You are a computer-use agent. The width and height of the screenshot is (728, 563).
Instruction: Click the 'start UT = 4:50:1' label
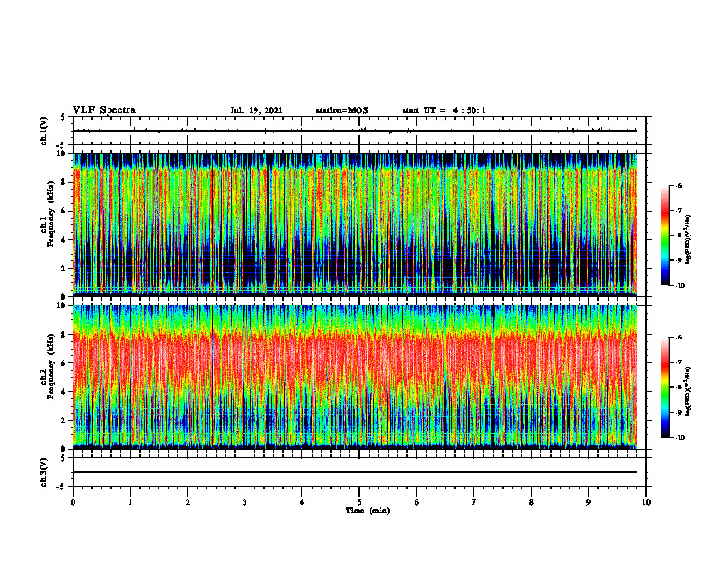click(x=444, y=110)
